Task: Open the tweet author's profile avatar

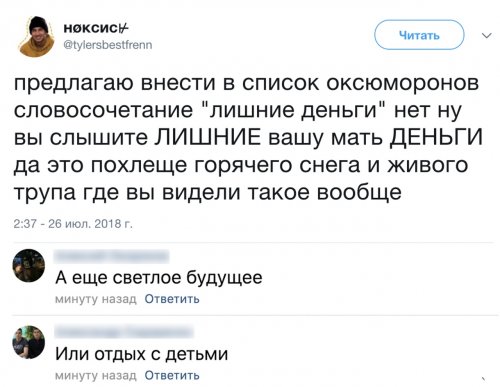Action: (x=37, y=37)
